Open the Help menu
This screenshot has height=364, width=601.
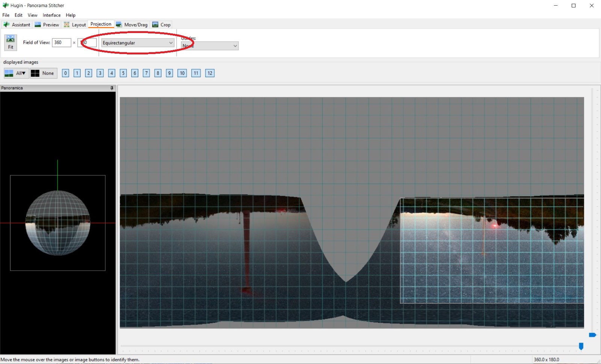point(71,15)
